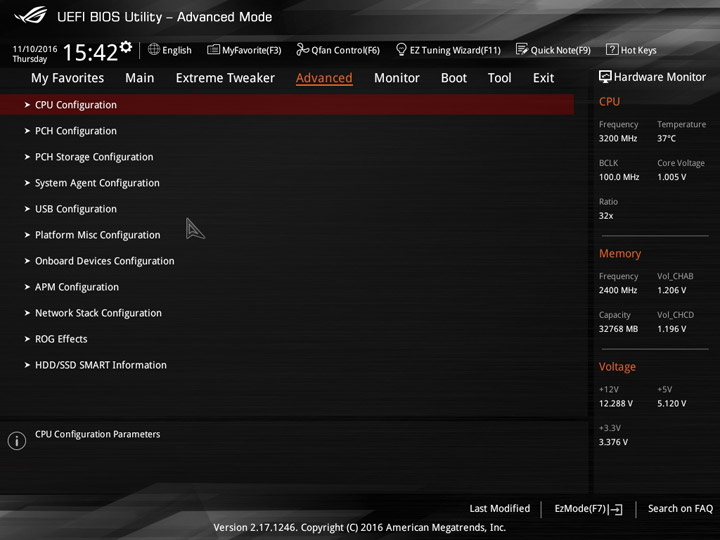This screenshot has width=720, height=540.
Task: Select the Exit tab
Action: [x=543, y=78]
